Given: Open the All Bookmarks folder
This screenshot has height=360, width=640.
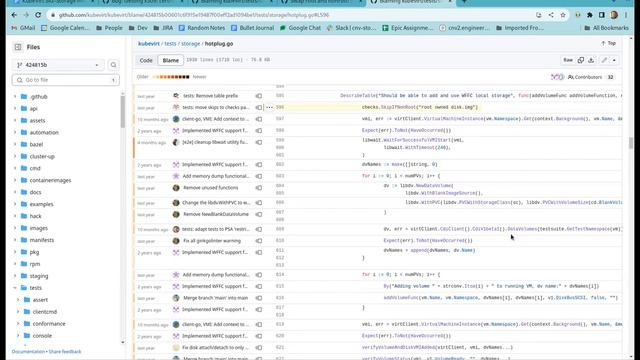Looking at the screenshot, I should (607, 28).
